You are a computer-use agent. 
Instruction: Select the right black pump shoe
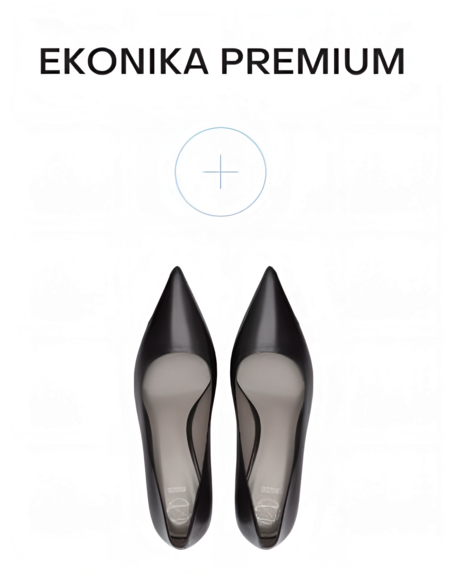coord(272,407)
